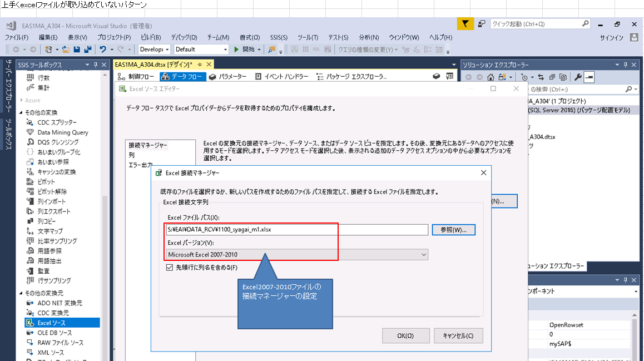Open the サーバー エクスプローラー side tab
Viewport: 644px width, 361px height.
click(x=8, y=86)
